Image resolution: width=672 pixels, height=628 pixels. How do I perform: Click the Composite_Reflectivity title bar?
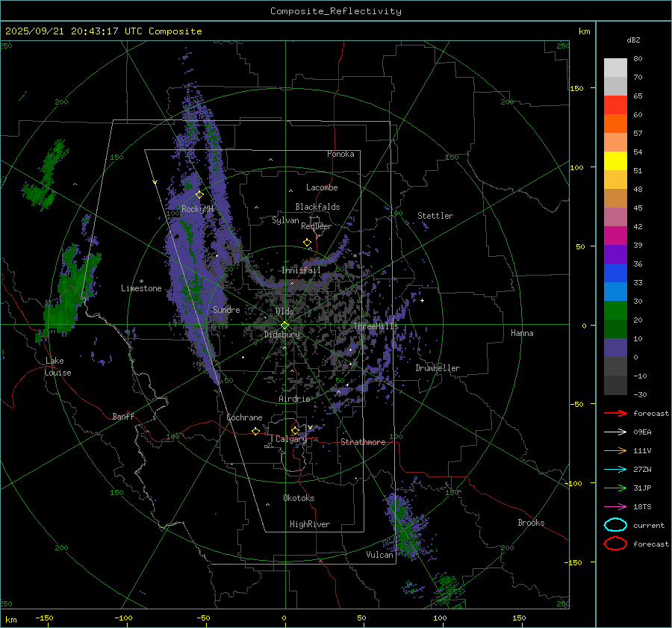click(x=335, y=10)
